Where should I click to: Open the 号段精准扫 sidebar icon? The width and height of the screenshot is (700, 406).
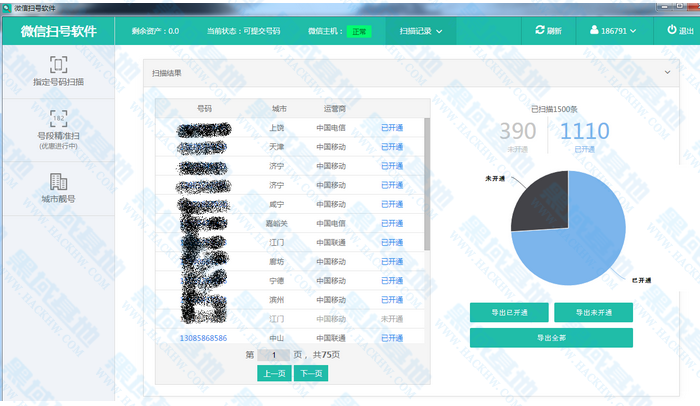point(58,118)
